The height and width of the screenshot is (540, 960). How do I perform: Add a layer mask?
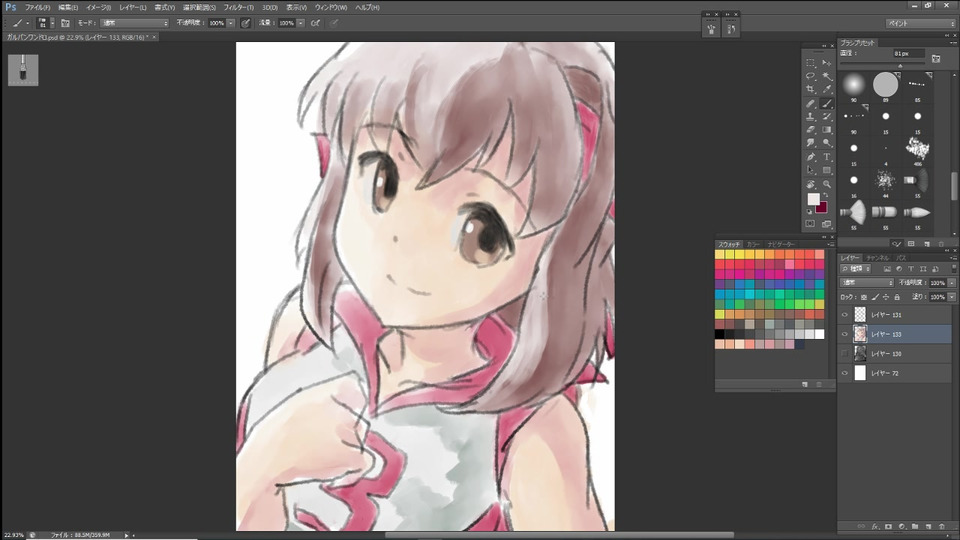pyautogui.click(x=888, y=526)
